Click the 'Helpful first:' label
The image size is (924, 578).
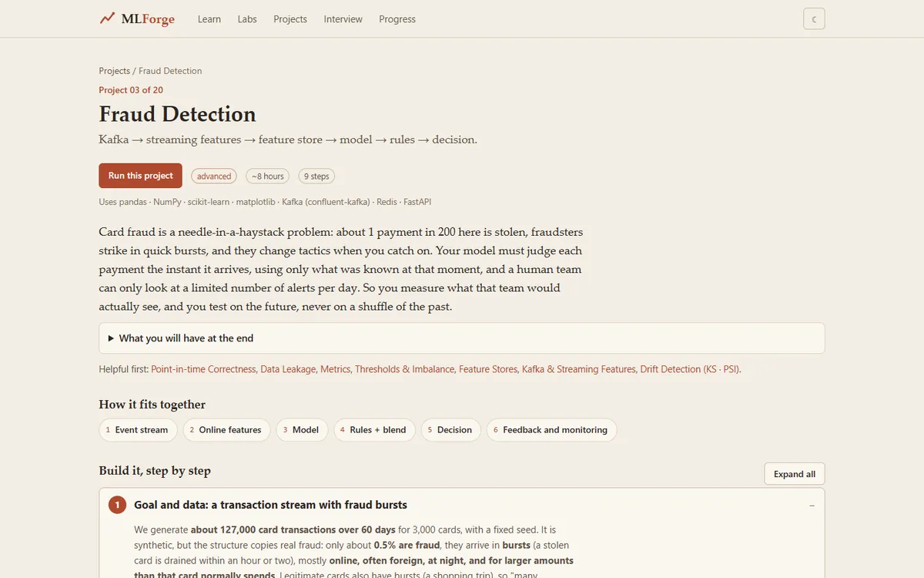pyautogui.click(x=123, y=369)
